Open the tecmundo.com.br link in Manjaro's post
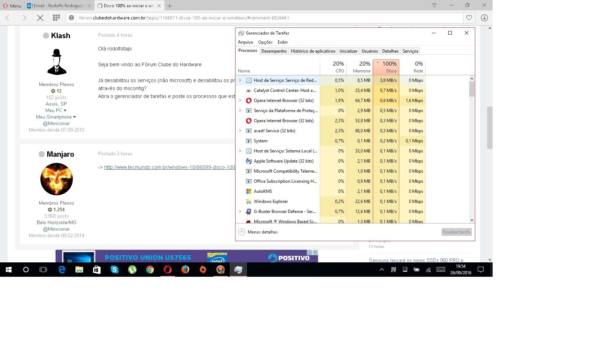Viewport: 595px width, 364px height. point(169,167)
